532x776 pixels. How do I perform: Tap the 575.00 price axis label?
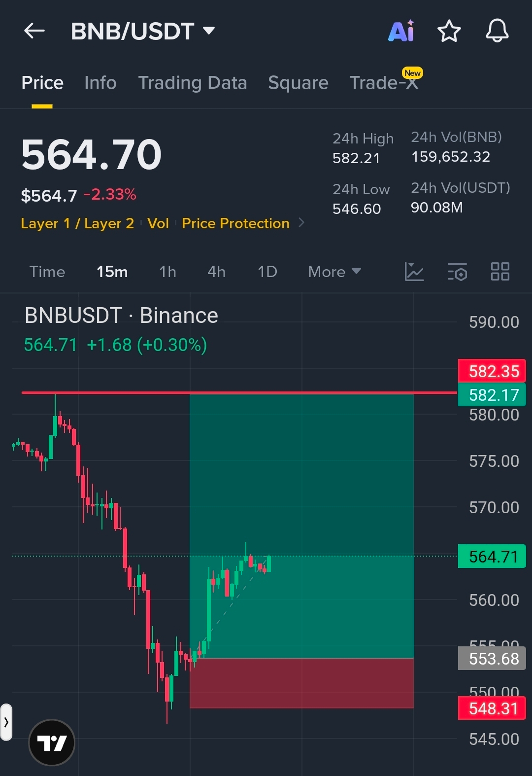tap(494, 461)
